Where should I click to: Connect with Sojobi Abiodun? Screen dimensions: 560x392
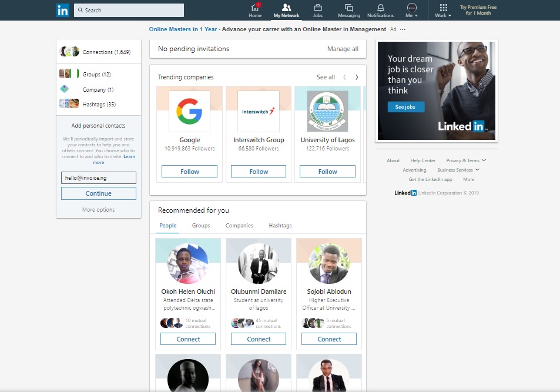329,339
